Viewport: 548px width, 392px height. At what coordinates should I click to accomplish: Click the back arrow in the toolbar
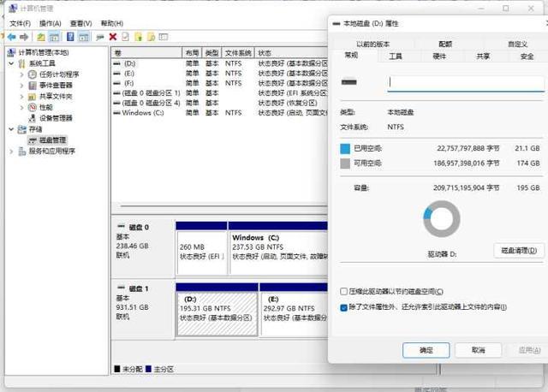(11, 38)
